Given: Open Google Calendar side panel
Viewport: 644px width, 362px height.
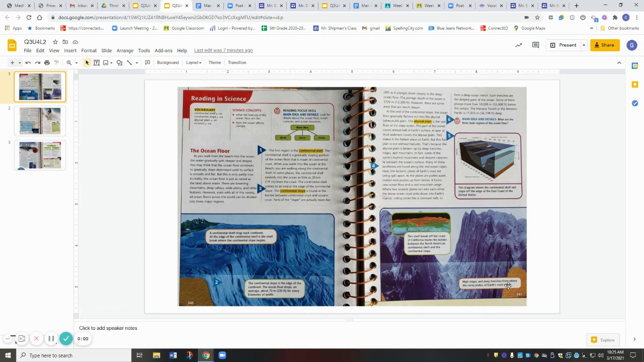Looking at the screenshot, I should click(x=635, y=66).
